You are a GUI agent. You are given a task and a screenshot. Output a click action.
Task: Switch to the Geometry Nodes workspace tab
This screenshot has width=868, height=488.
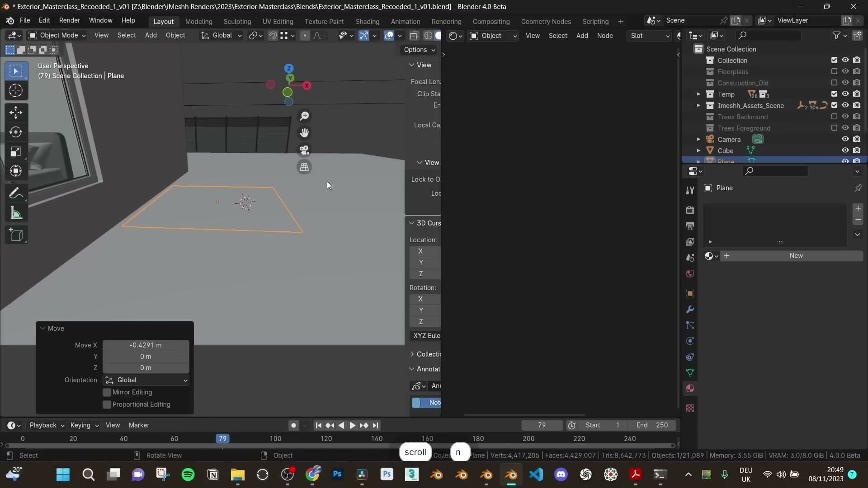click(x=546, y=21)
